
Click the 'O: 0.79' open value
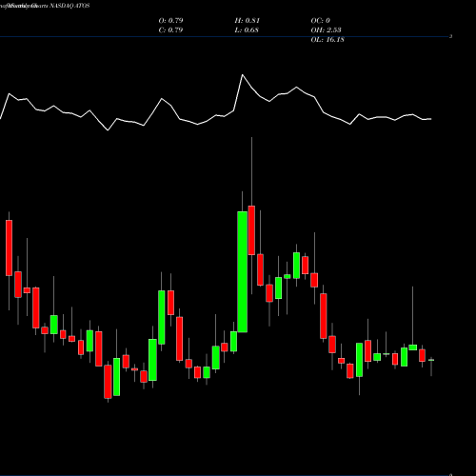tap(170, 21)
